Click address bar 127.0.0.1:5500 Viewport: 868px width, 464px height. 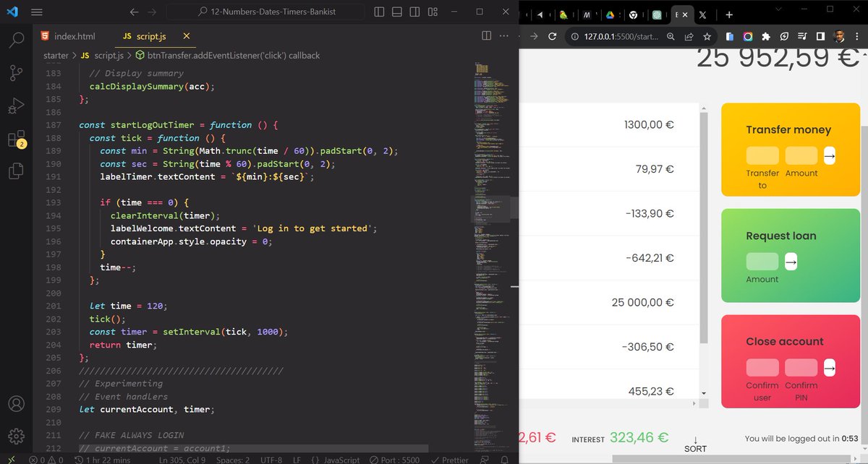621,36
